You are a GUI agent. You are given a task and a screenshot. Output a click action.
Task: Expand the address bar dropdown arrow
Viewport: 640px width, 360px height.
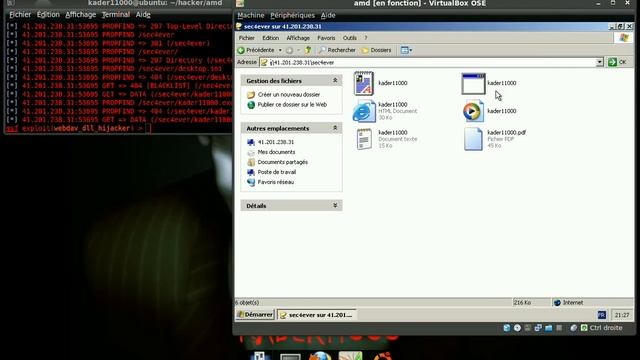[x=599, y=62]
